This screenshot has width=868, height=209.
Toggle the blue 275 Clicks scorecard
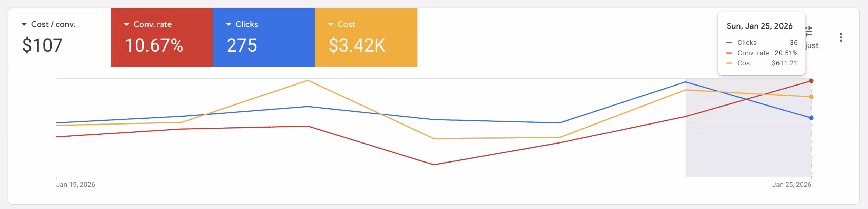[x=264, y=37]
